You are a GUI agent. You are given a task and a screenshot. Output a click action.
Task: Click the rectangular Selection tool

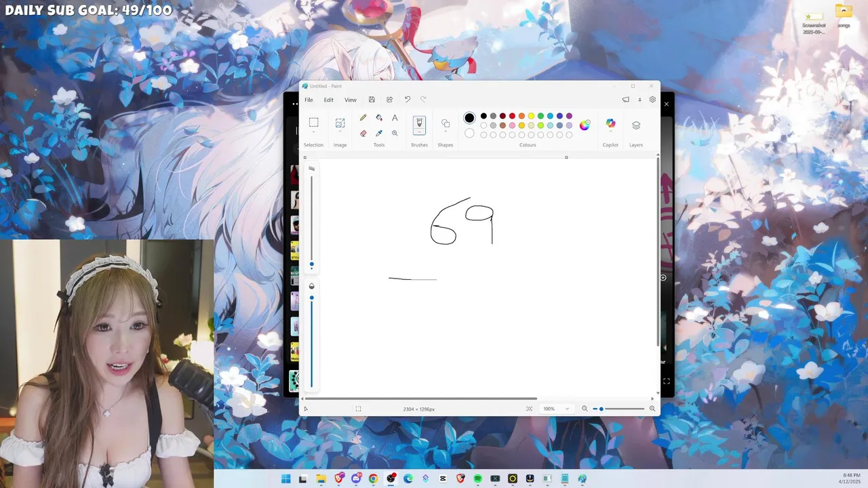pos(313,123)
